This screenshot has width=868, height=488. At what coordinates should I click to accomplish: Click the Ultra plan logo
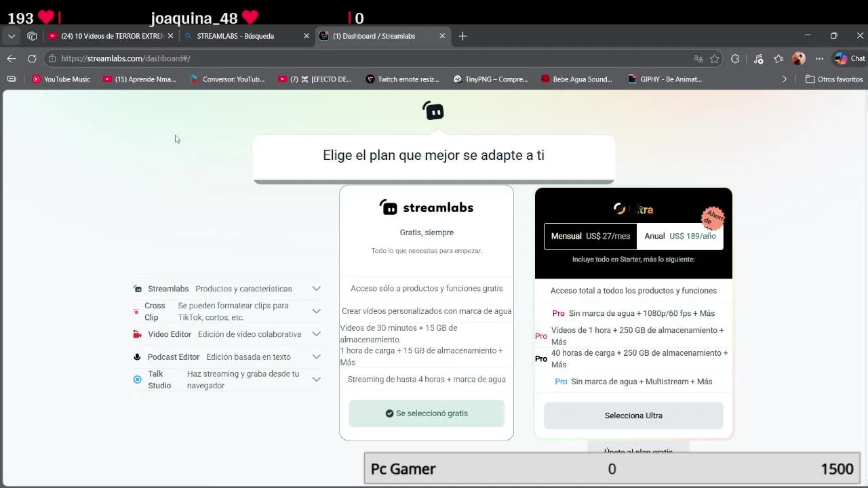click(633, 209)
